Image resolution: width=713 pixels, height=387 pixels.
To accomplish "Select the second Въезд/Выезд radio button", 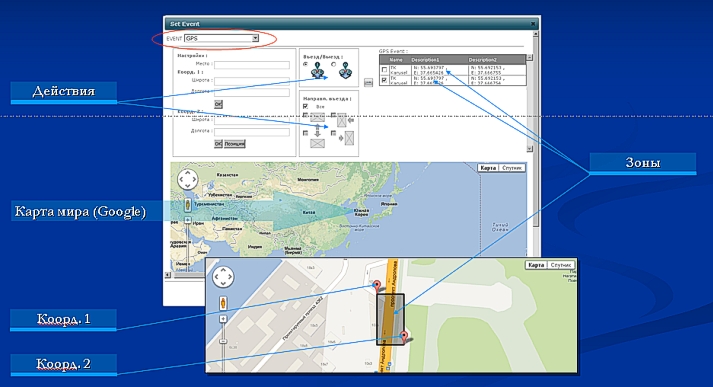I will (334, 65).
